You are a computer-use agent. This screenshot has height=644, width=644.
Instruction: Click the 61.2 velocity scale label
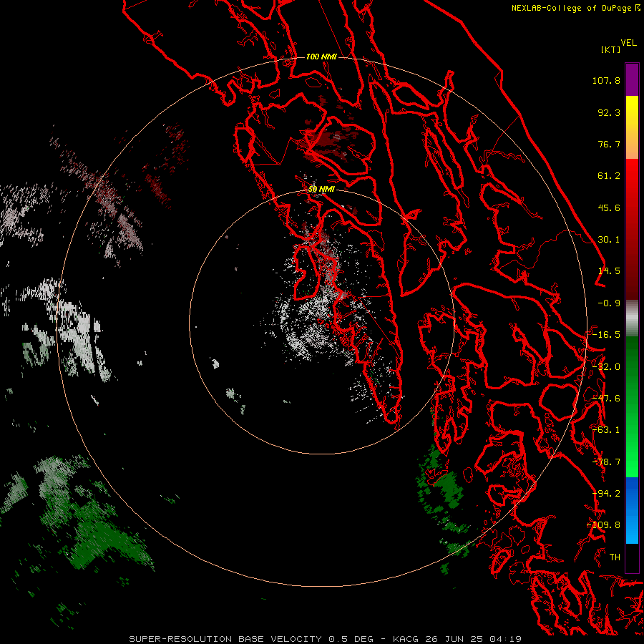click(x=609, y=176)
